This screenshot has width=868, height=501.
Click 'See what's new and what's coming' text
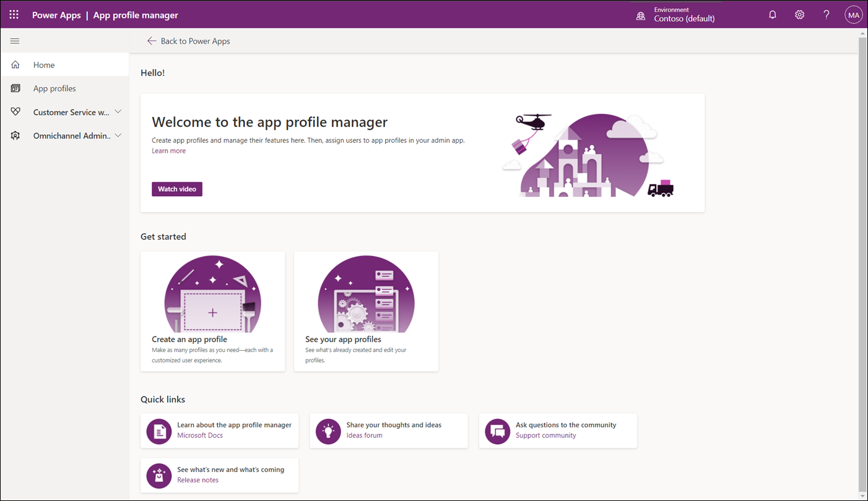[x=230, y=469]
